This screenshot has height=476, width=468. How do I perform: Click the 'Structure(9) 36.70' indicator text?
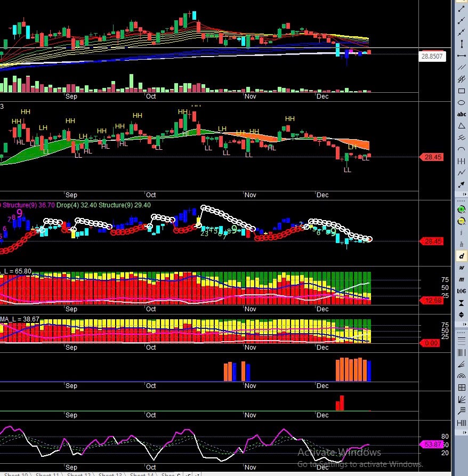(29, 205)
